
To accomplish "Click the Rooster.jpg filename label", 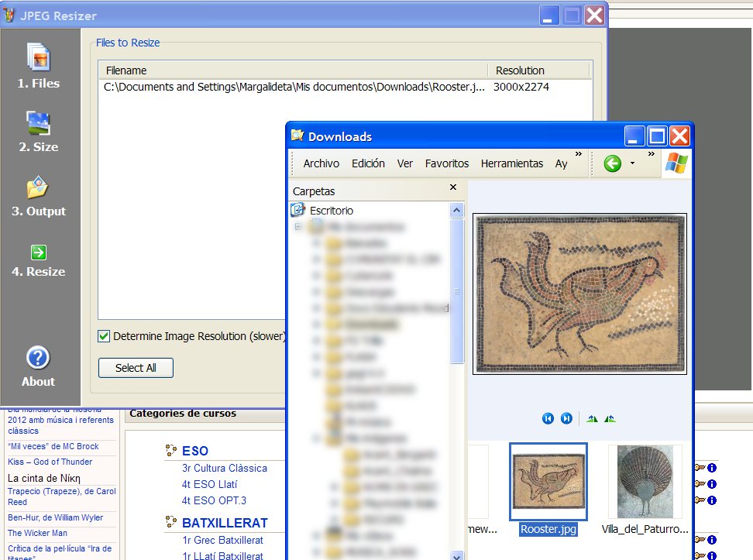I will pyautogui.click(x=548, y=529).
